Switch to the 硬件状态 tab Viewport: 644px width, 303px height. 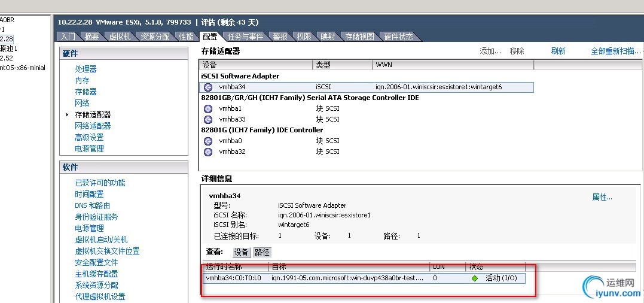[x=398, y=37]
